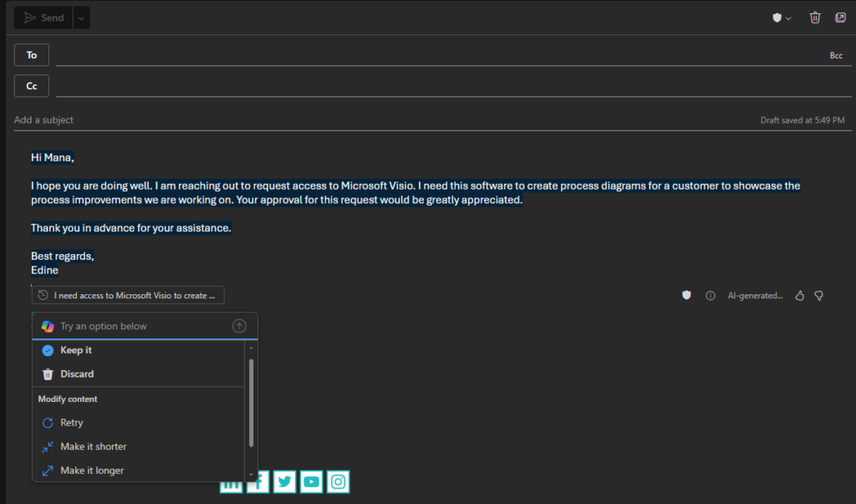
Task: Pop out the message to new window
Action: [x=840, y=18]
